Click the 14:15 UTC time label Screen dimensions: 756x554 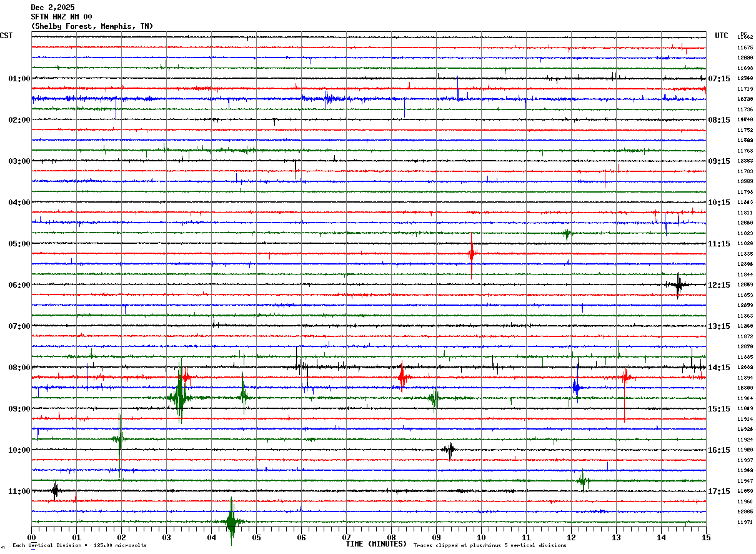coord(719,368)
